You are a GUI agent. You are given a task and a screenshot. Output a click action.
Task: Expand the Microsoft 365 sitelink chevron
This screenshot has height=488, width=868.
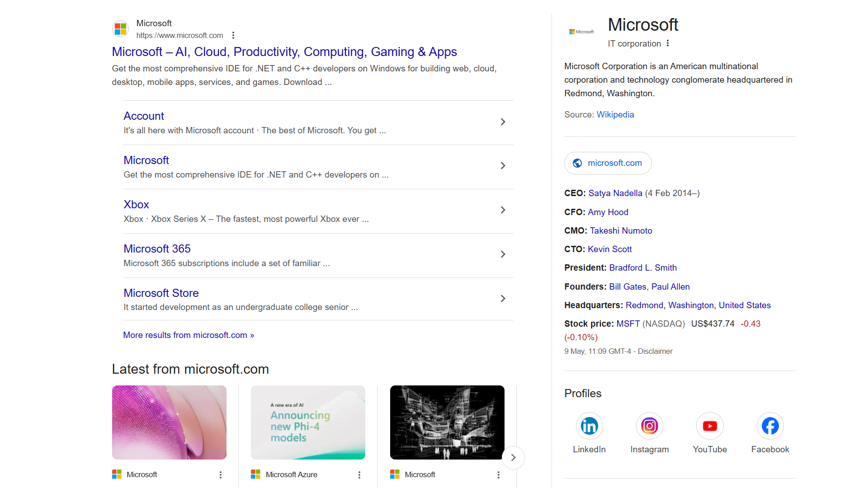tap(503, 254)
